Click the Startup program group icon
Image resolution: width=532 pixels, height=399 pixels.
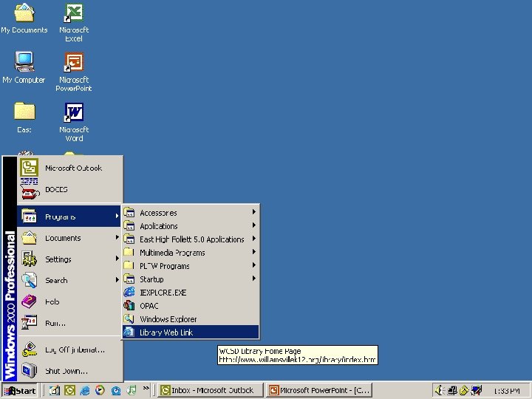coord(129,279)
